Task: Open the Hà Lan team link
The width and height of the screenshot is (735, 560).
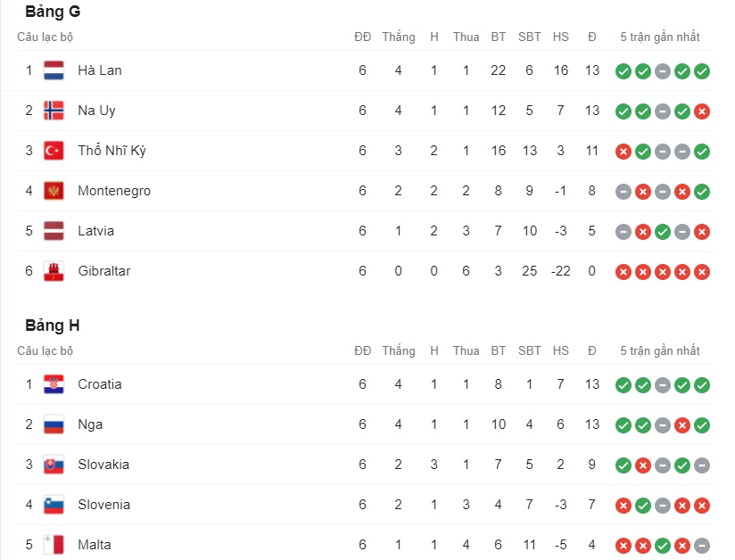Action: click(100, 70)
